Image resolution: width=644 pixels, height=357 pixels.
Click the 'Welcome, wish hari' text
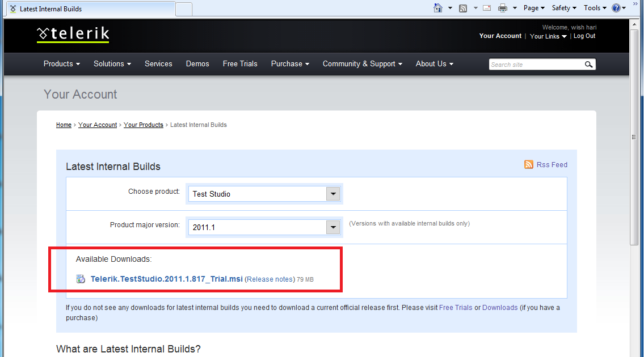(x=569, y=27)
